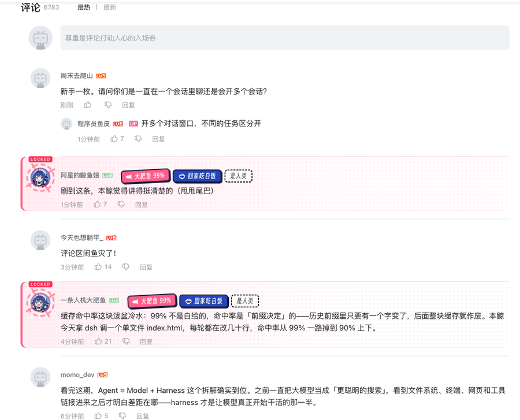Viewport: 520px width, 420px height.
Task: Dislike 阿星的鲸鱼娘's comment
Action: click(x=121, y=204)
